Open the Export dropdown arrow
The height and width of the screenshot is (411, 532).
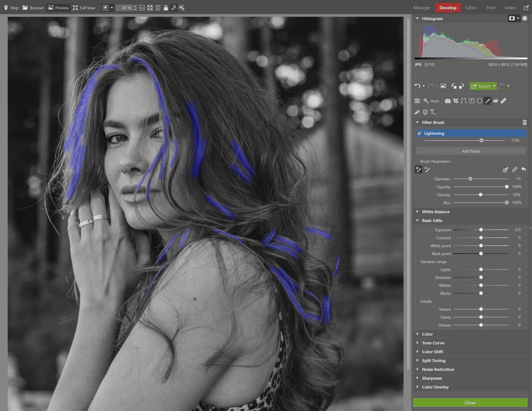(x=494, y=86)
